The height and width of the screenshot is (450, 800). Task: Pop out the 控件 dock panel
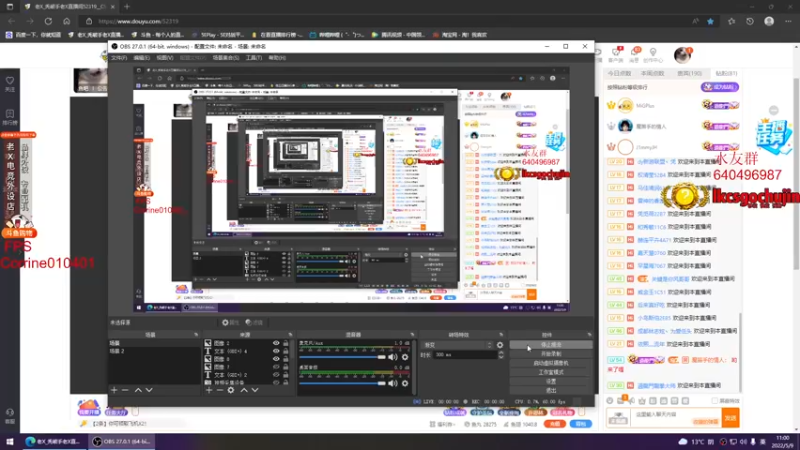589,335
